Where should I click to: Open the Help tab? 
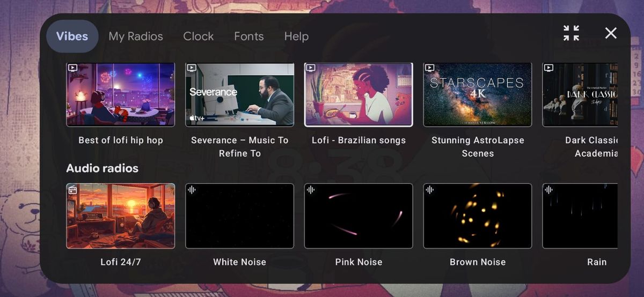point(296,36)
